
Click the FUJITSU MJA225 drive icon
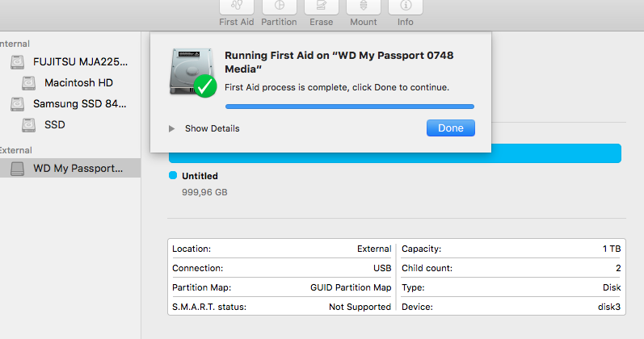(17, 61)
